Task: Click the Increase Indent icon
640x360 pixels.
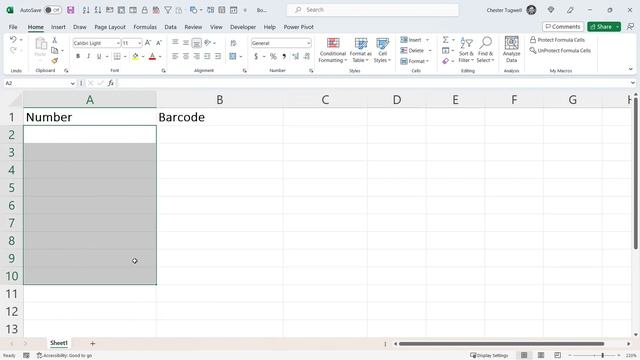Action: click(218, 56)
